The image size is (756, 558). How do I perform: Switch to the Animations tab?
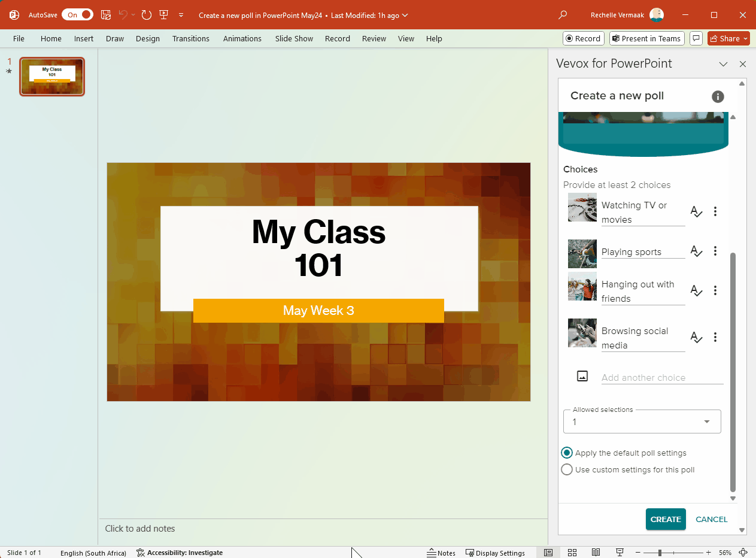(242, 38)
